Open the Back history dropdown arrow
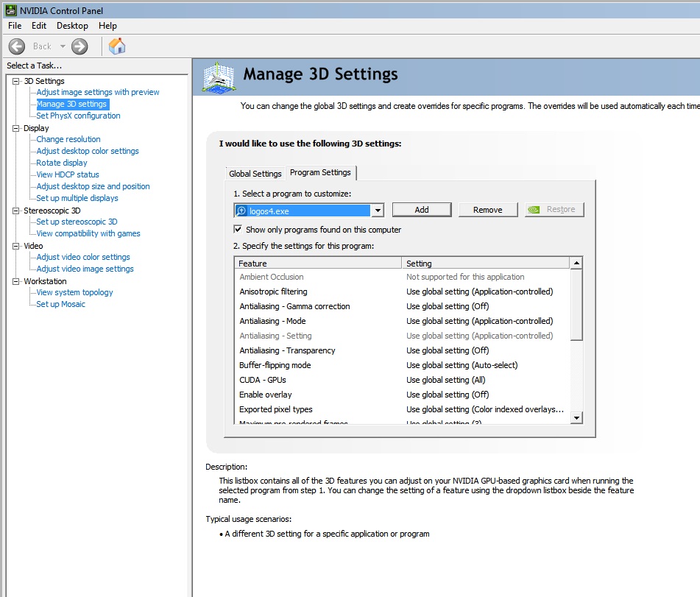Image resolution: width=700 pixels, height=597 pixels. (x=63, y=46)
